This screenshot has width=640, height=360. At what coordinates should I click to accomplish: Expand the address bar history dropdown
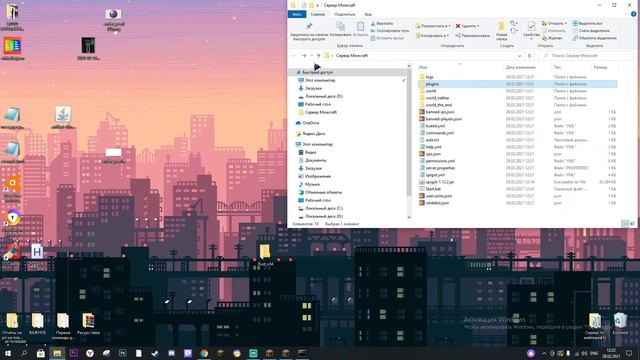coord(519,56)
